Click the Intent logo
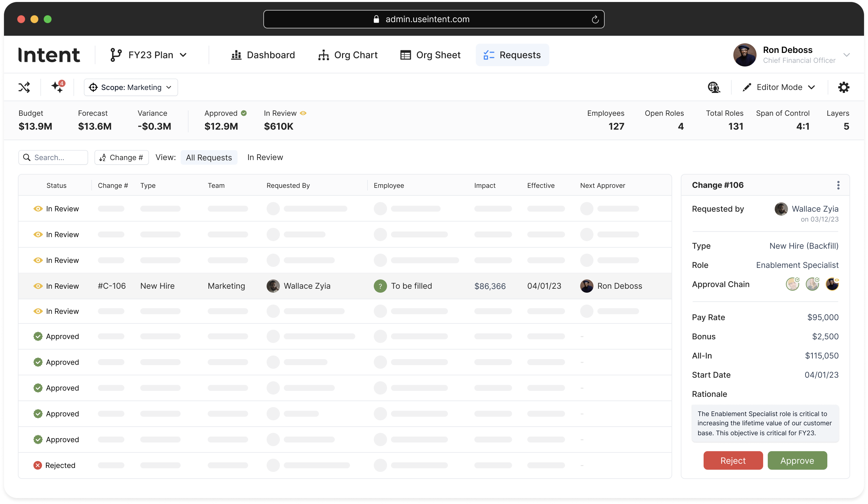The width and height of the screenshot is (868, 504). [x=49, y=55]
